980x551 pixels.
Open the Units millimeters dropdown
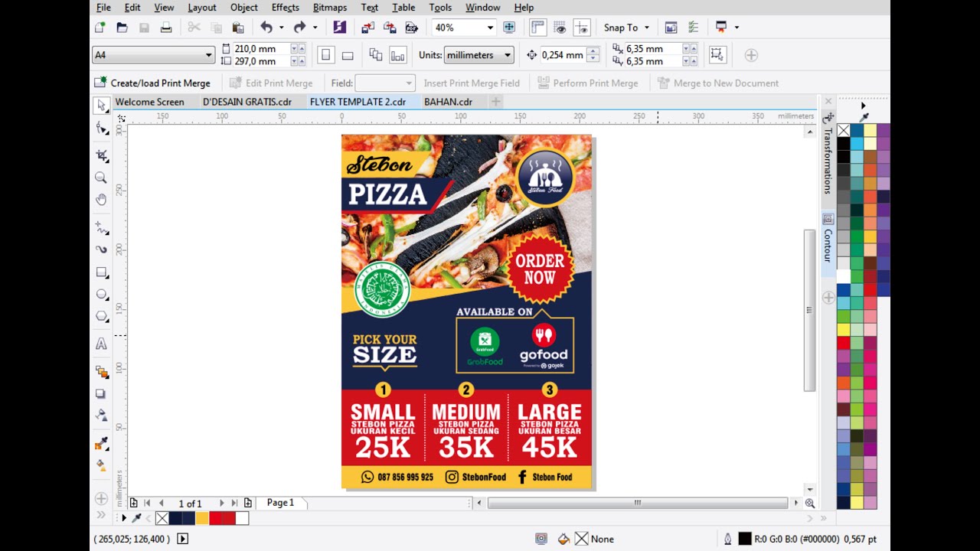(507, 55)
